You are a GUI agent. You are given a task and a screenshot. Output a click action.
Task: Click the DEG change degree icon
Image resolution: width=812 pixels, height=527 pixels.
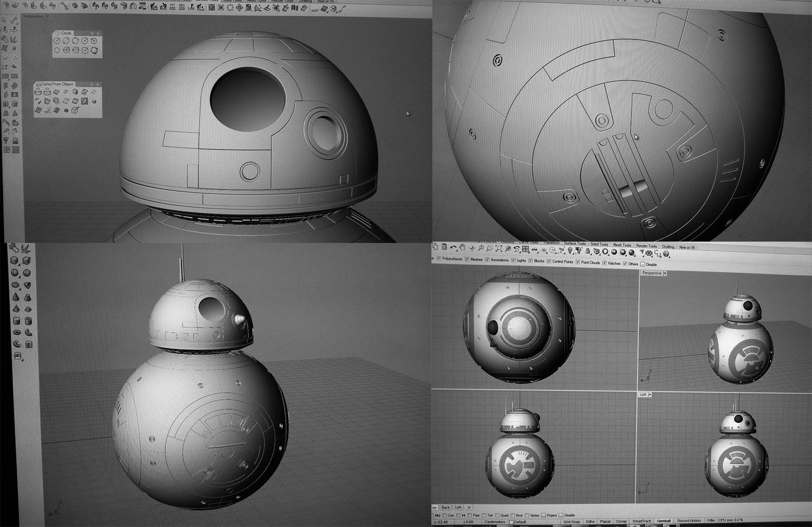point(182,6)
